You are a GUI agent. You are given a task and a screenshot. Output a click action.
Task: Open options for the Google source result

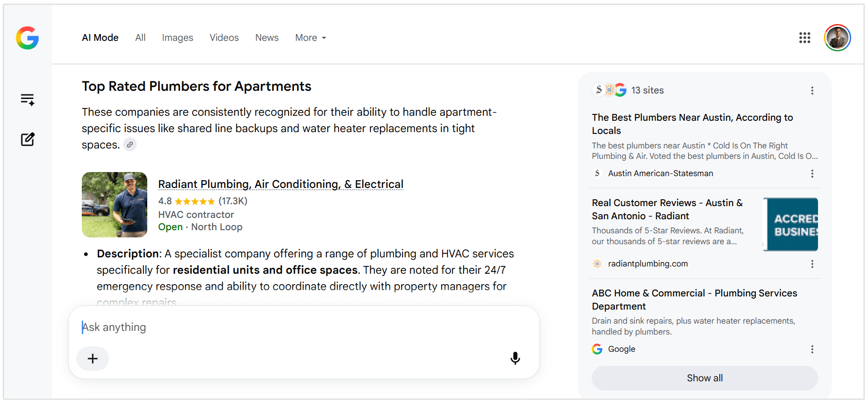[812, 349]
